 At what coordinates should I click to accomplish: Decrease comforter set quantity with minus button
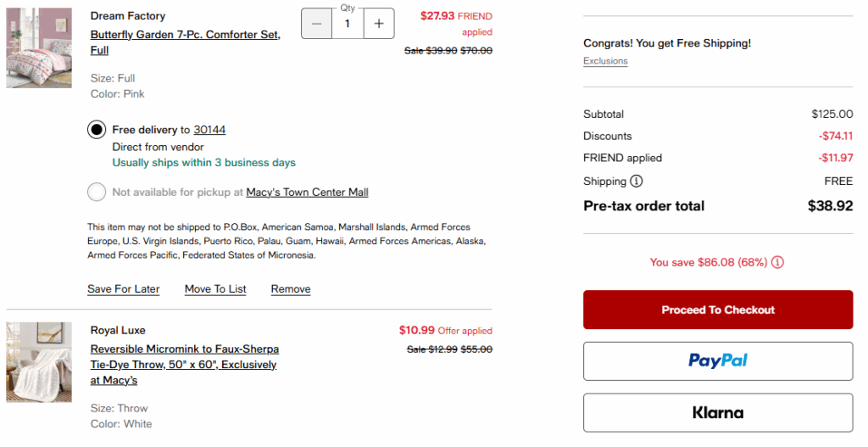(316, 24)
